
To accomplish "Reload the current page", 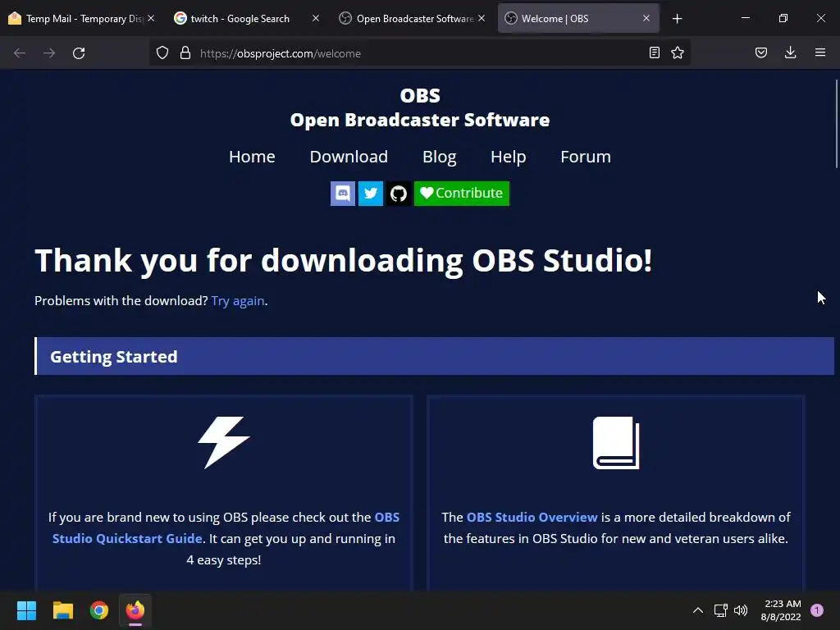I will tap(79, 53).
